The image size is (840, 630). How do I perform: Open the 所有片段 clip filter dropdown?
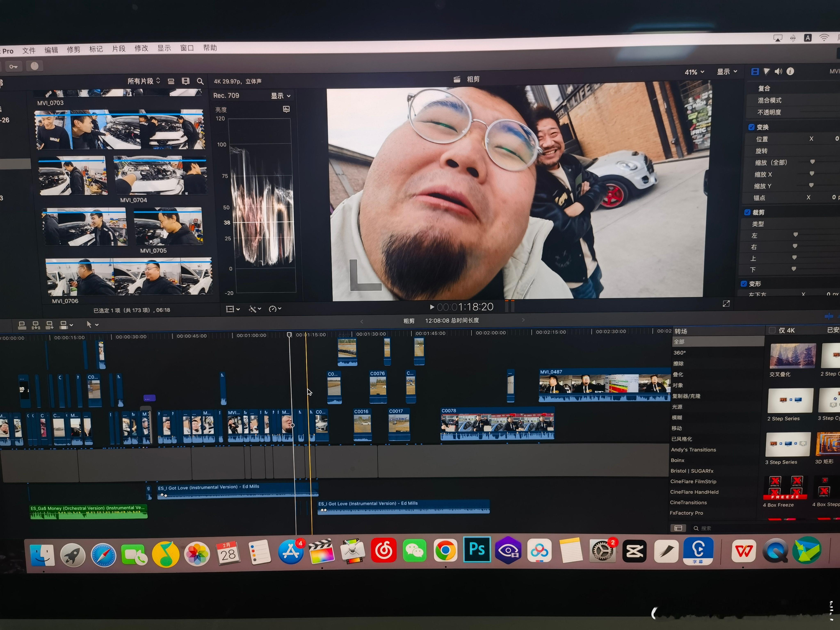coord(144,81)
